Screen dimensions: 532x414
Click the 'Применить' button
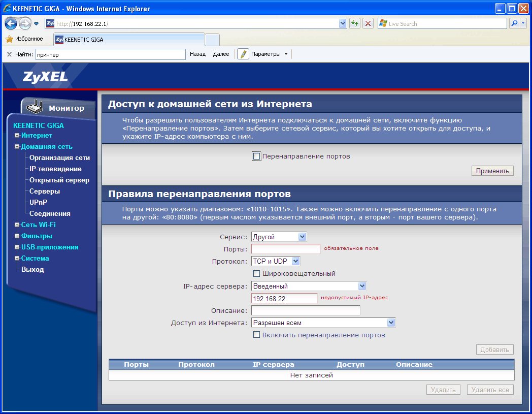[x=492, y=171]
